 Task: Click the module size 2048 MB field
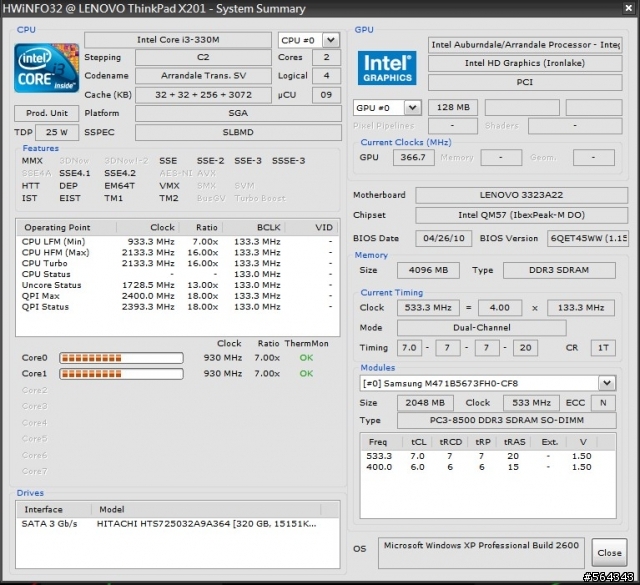click(425, 403)
